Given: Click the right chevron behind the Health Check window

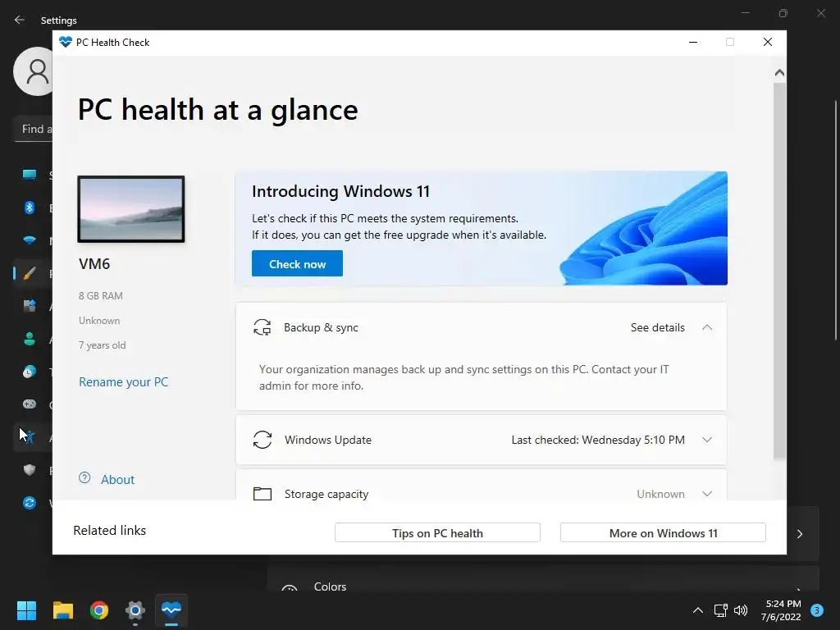Looking at the screenshot, I should [x=799, y=533].
